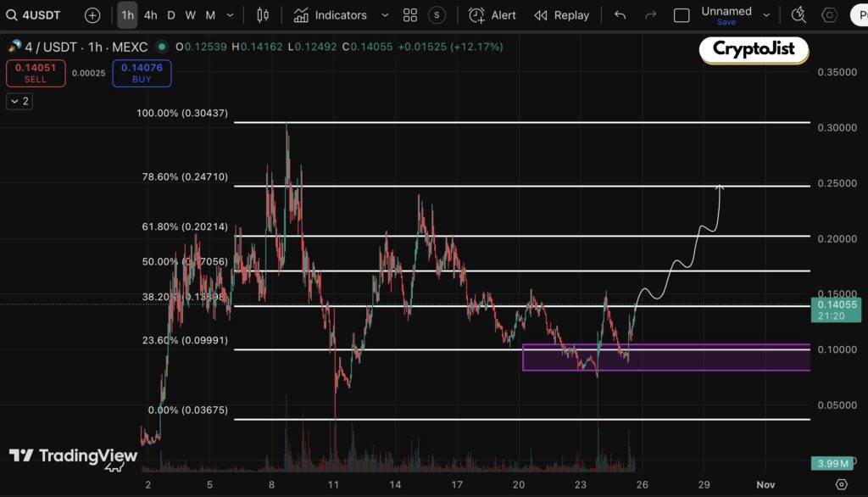Click the add symbol plus icon
This screenshot has height=497, width=868.
tap(92, 15)
